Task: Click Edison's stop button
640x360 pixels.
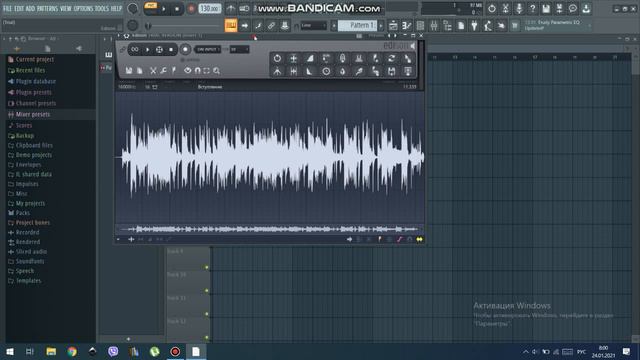Action: (171, 49)
